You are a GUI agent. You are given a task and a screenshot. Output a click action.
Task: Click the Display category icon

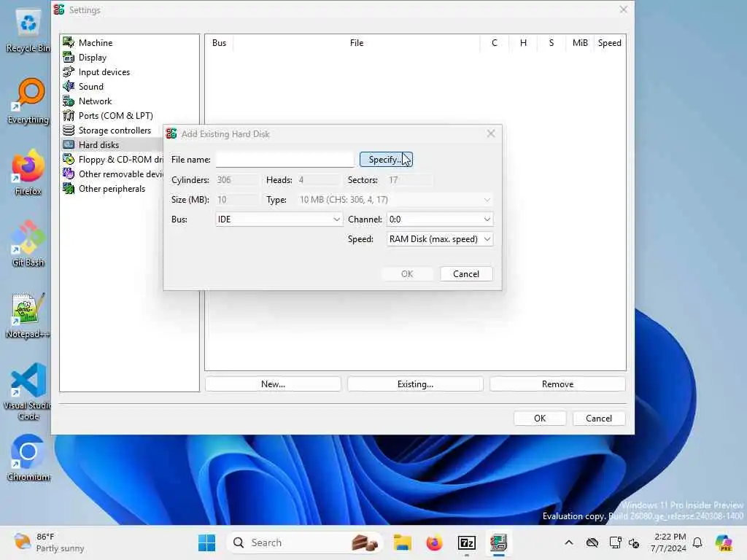click(69, 57)
